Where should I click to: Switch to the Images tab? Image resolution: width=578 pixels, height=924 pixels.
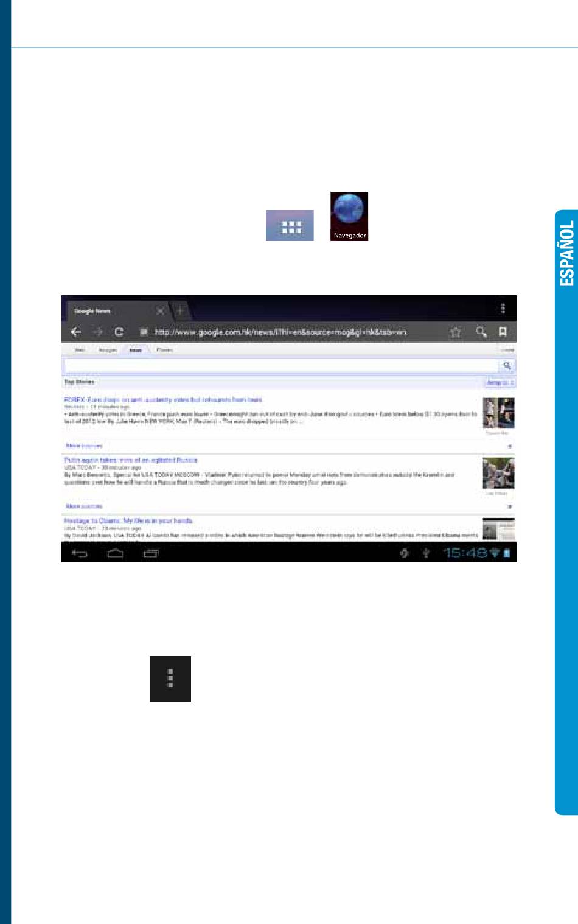point(108,350)
